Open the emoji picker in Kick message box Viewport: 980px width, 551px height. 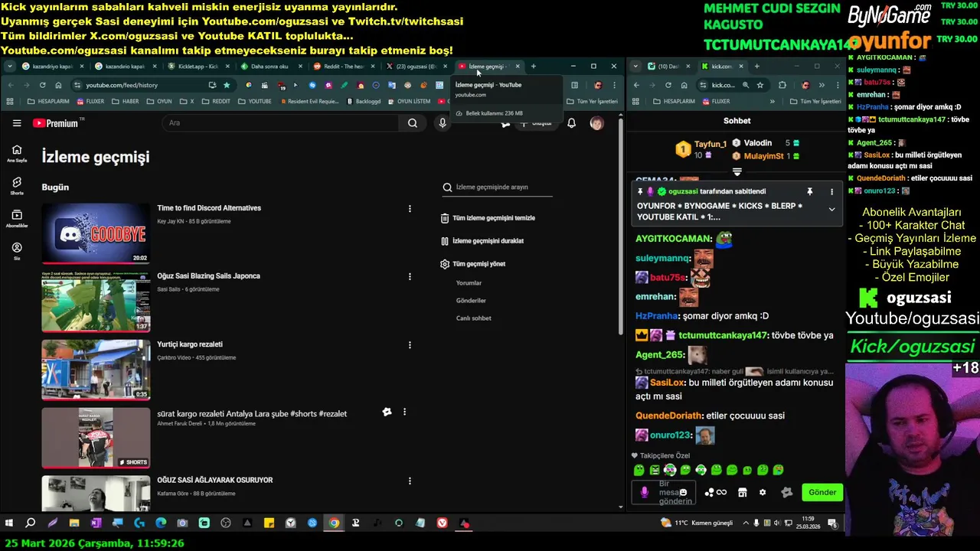pyautogui.click(x=683, y=492)
